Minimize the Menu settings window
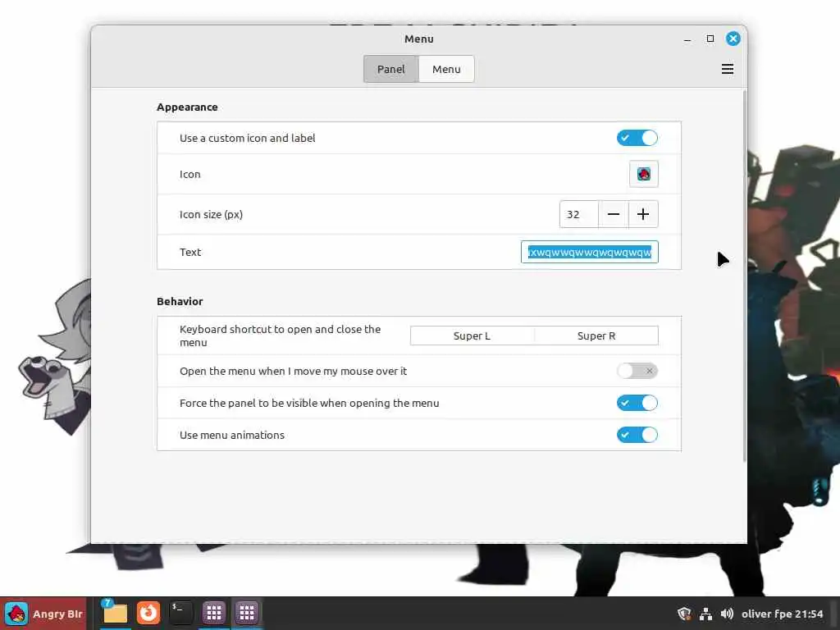 point(687,39)
